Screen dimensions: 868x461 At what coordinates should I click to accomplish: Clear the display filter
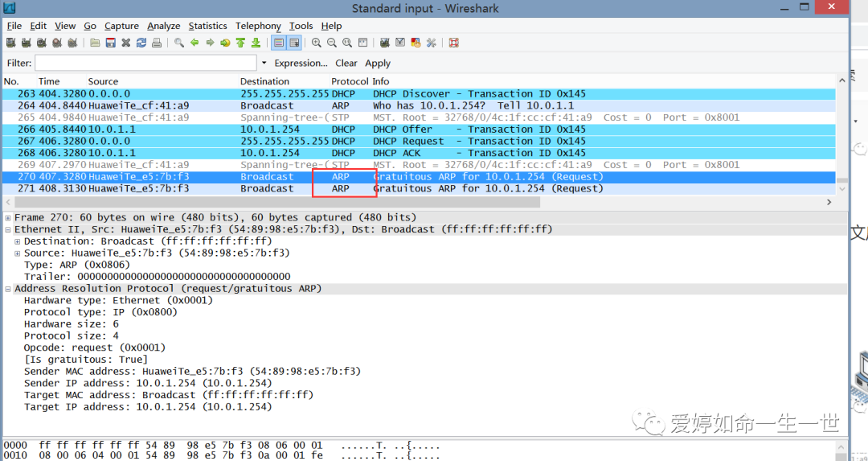(346, 64)
